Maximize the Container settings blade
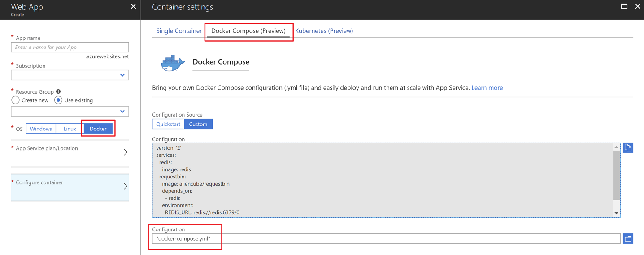This screenshot has height=255, width=644. click(x=624, y=6)
